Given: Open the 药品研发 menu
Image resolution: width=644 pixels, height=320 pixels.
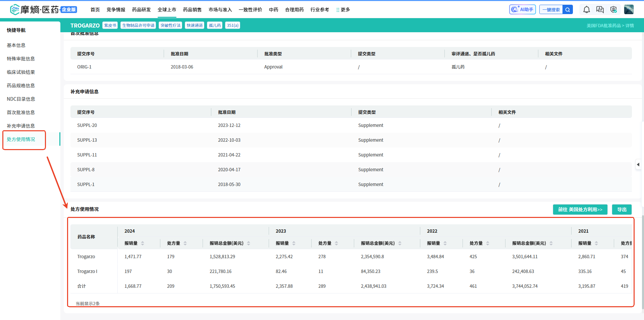Looking at the screenshot, I should pos(141,10).
